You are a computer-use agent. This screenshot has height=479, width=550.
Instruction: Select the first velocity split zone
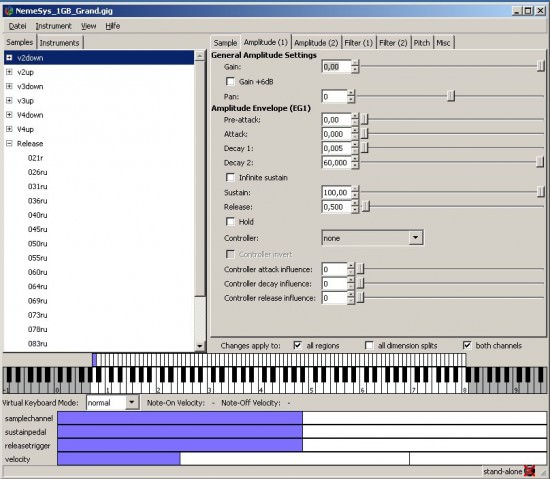coord(119,459)
